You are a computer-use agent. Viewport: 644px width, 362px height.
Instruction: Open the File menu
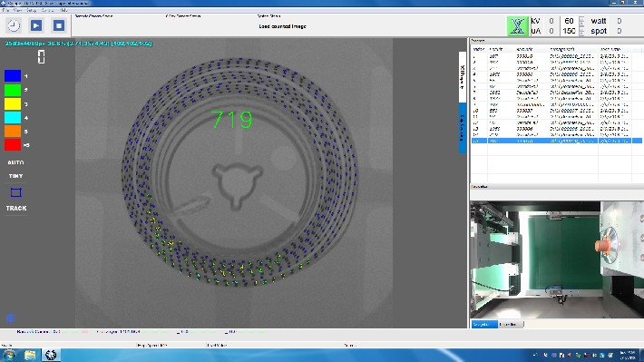tap(5, 10)
